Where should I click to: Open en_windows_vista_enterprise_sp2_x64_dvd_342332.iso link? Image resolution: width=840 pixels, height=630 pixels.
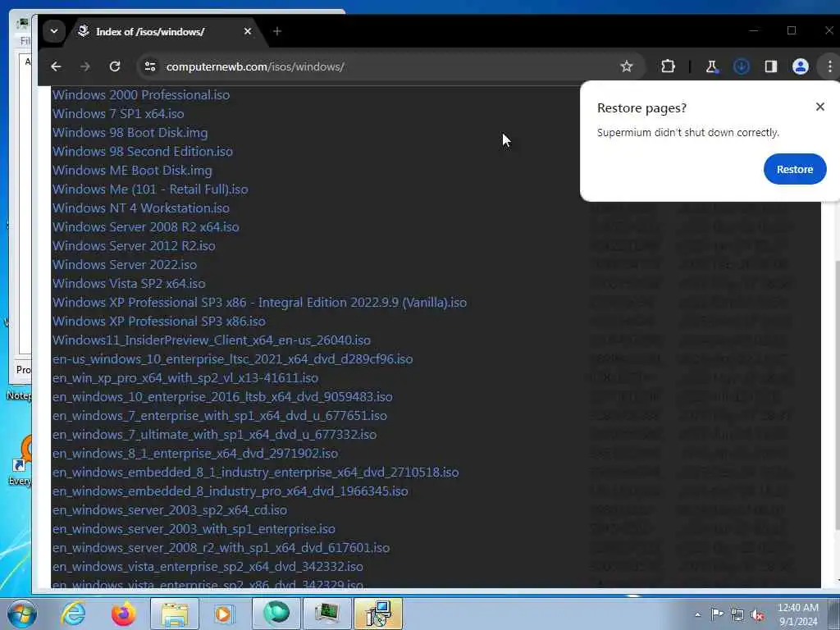coord(208,566)
